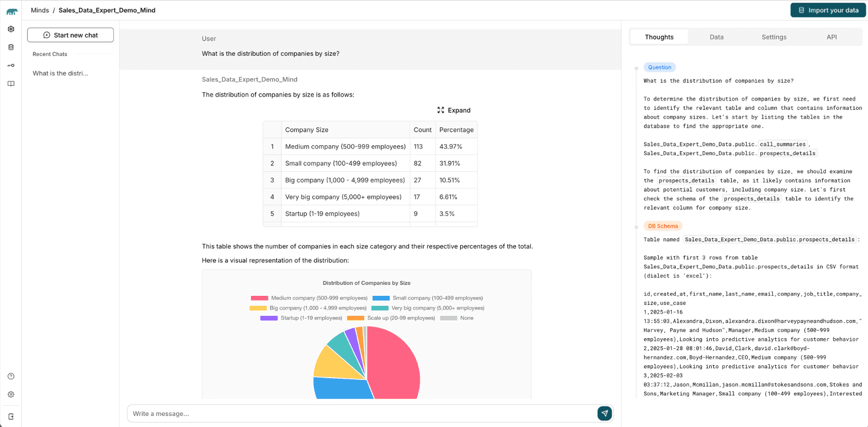Open settings via the gear icon

[x=11, y=394]
